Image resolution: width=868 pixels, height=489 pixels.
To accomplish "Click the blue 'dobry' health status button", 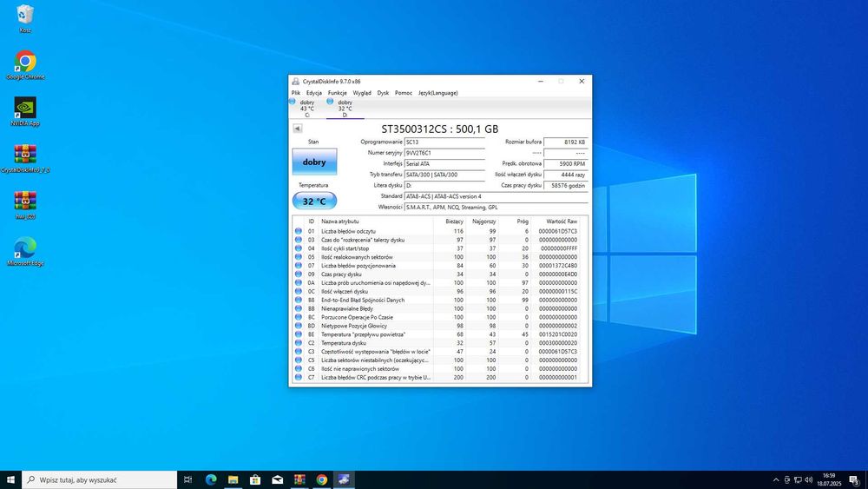I will click(314, 162).
